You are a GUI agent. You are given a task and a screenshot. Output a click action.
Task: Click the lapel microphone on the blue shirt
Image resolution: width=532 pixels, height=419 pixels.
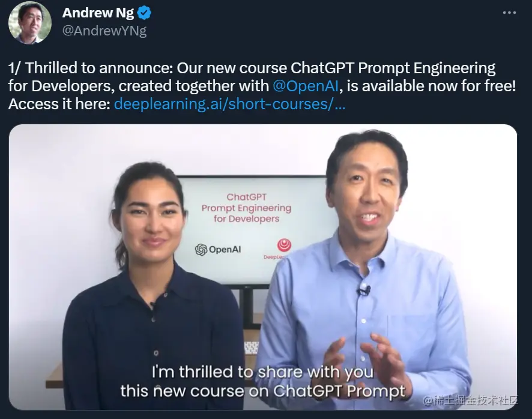364,291
